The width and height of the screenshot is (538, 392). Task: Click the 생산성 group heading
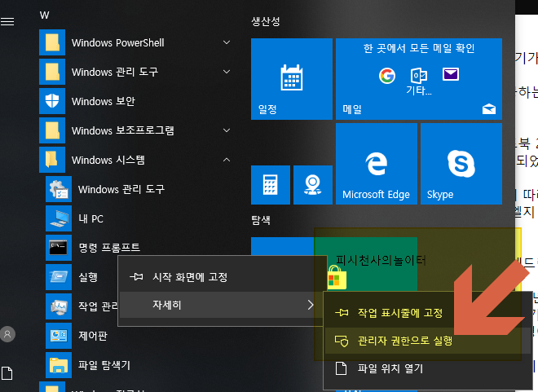(266, 22)
